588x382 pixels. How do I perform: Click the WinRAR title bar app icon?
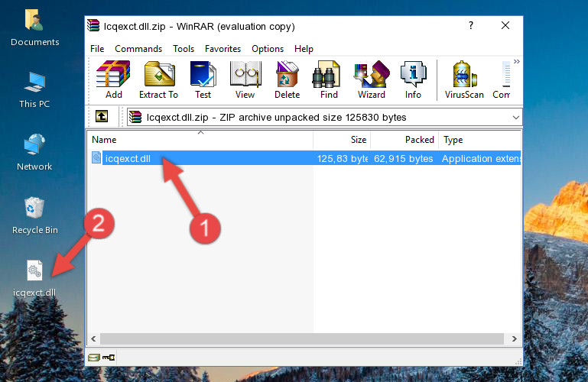[93, 26]
